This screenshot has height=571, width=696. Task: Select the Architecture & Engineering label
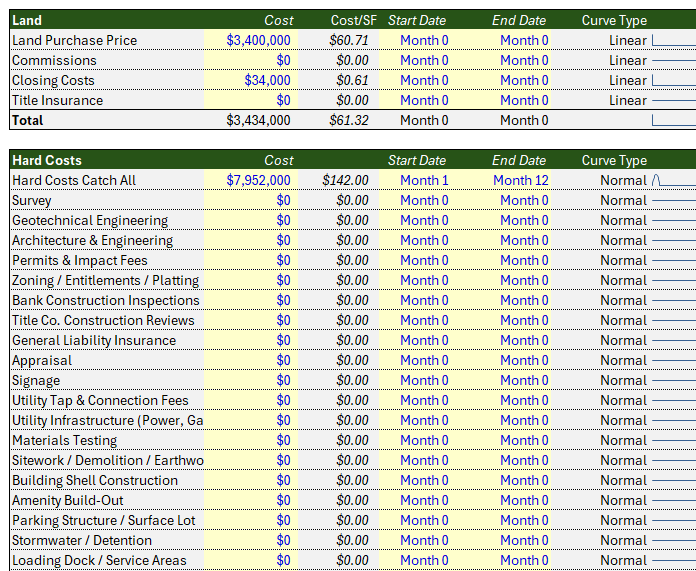tap(92, 240)
